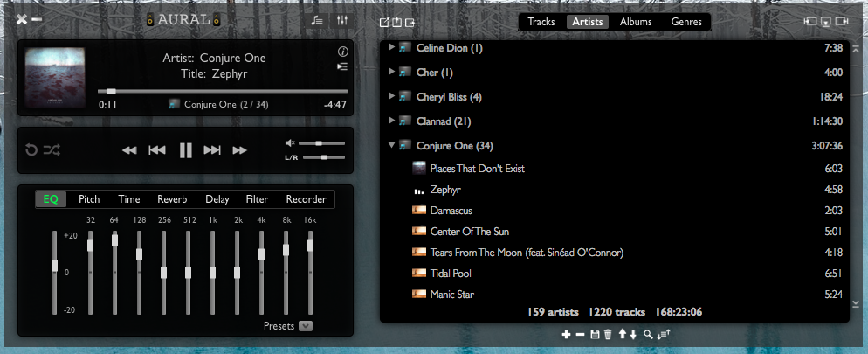The image size is (868, 354).
Task: Remove selected tracks with the minus icon
Action: point(580,334)
